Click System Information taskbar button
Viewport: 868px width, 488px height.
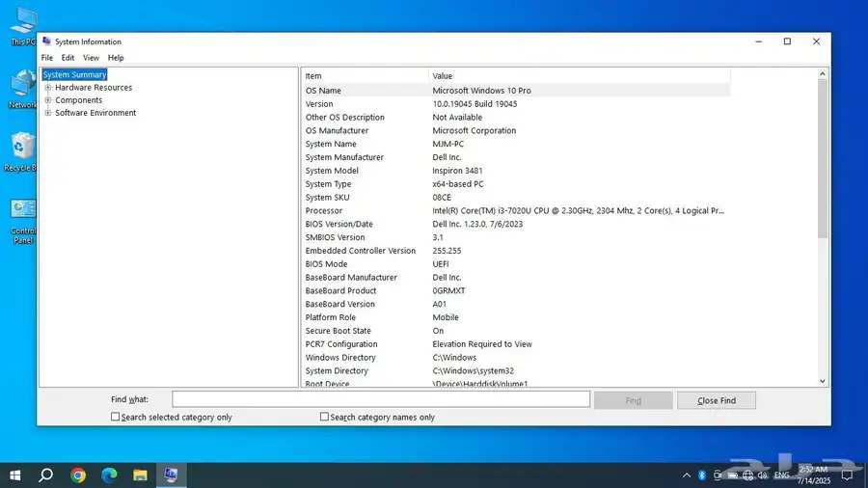click(x=171, y=475)
